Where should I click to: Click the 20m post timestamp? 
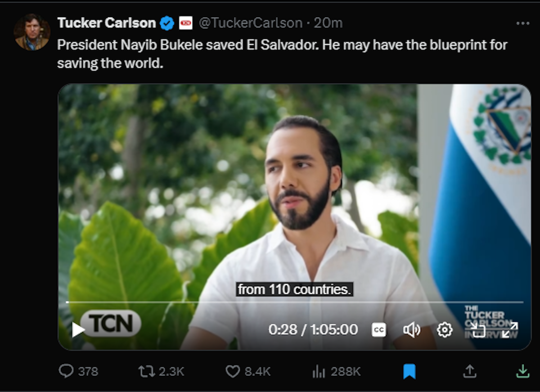pyautogui.click(x=328, y=23)
